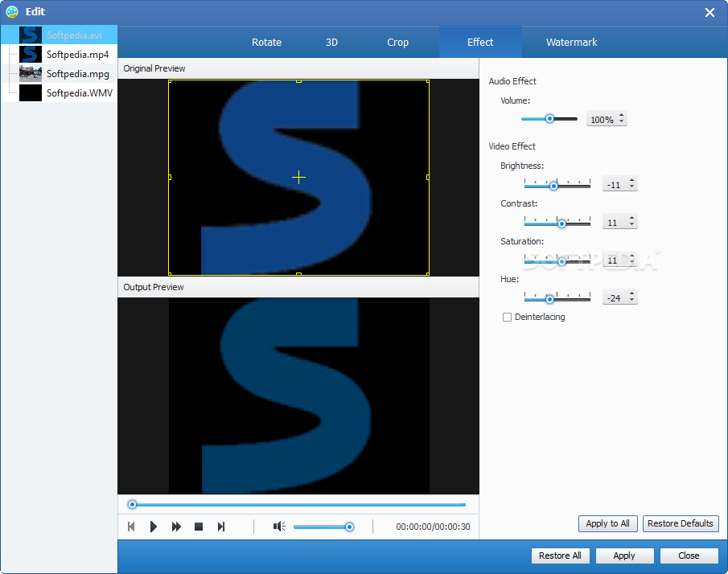728x574 pixels.
Task: Choose the Softpedia.mp4 file name
Action: (77, 55)
